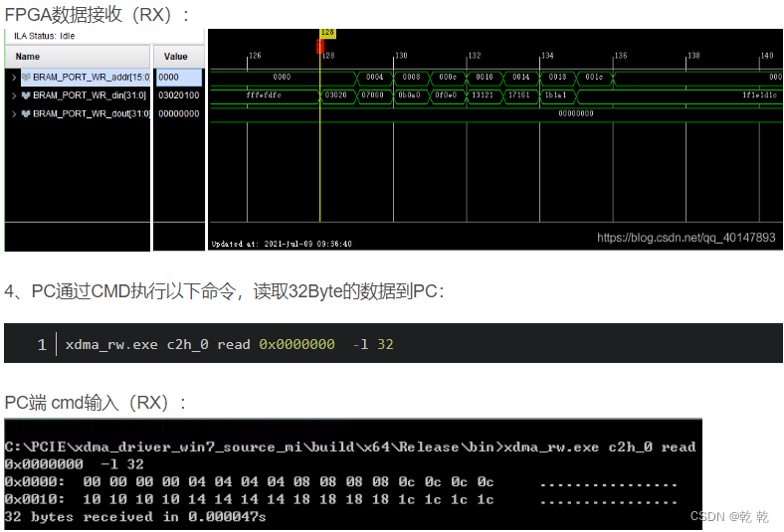Click the bus icon beside BRAM_PORT_WR_addr
This screenshot has height=532, width=784.
(26, 77)
